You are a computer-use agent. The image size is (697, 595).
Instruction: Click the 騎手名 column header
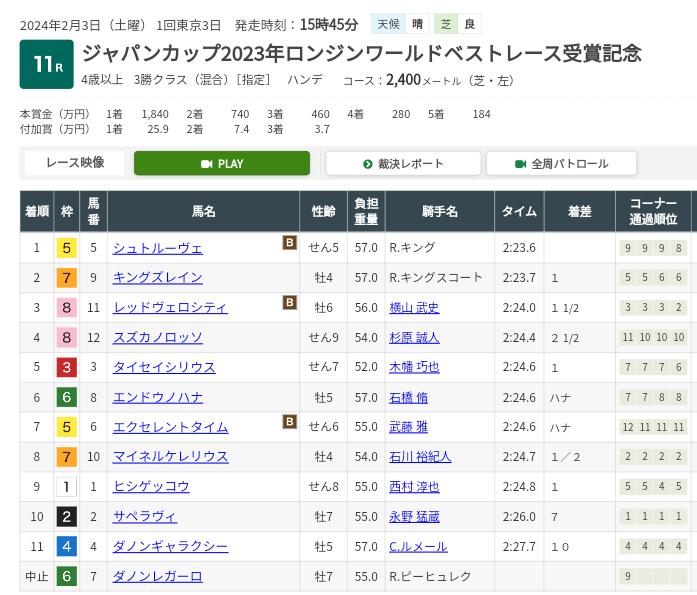coord(439,212)
